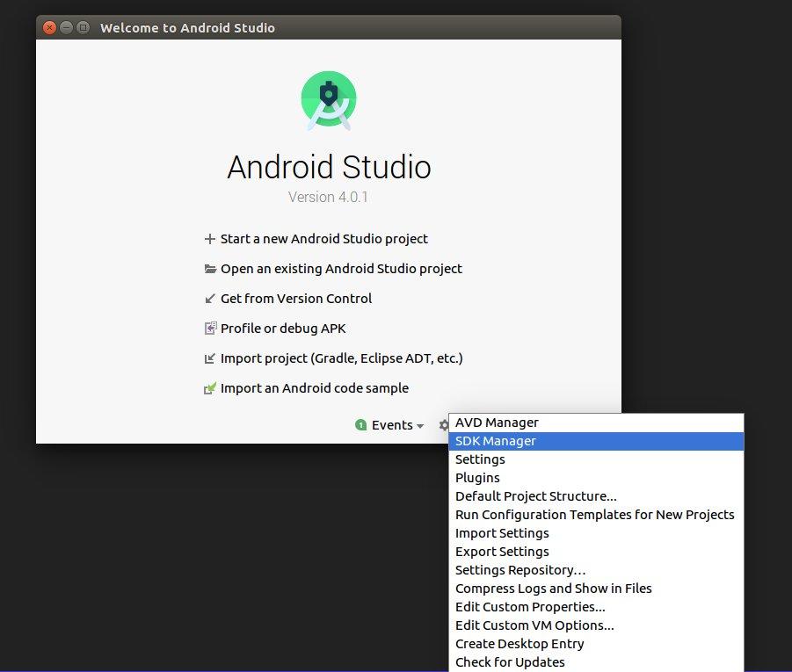
Task: Click the Profile or debug APK icon
Action: (211, 329)
